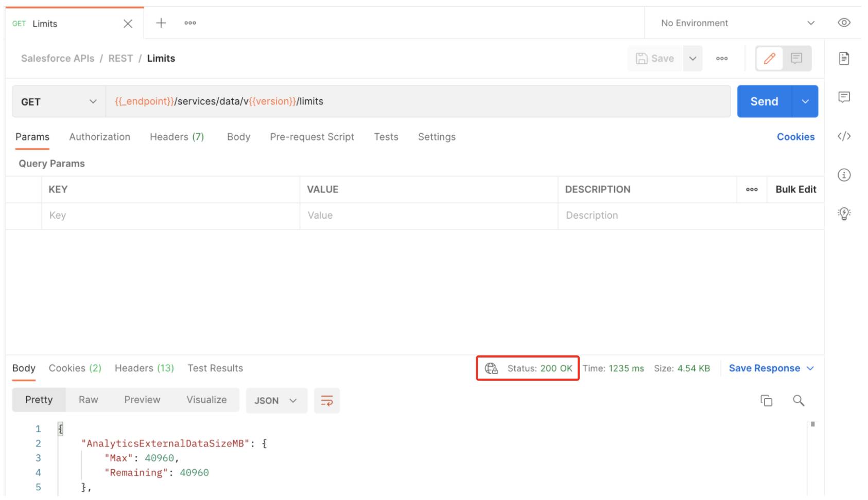Switch to edit mode pencil icon

[x=770, y=59]
